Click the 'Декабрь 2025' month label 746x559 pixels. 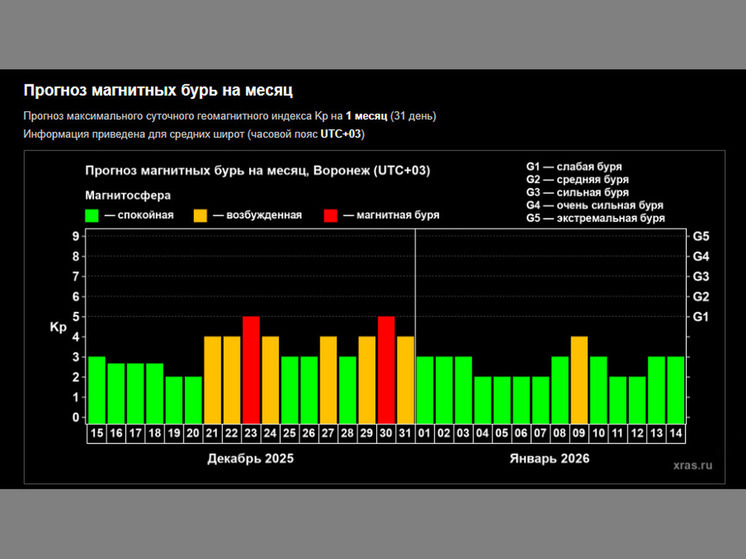(250, 459)
